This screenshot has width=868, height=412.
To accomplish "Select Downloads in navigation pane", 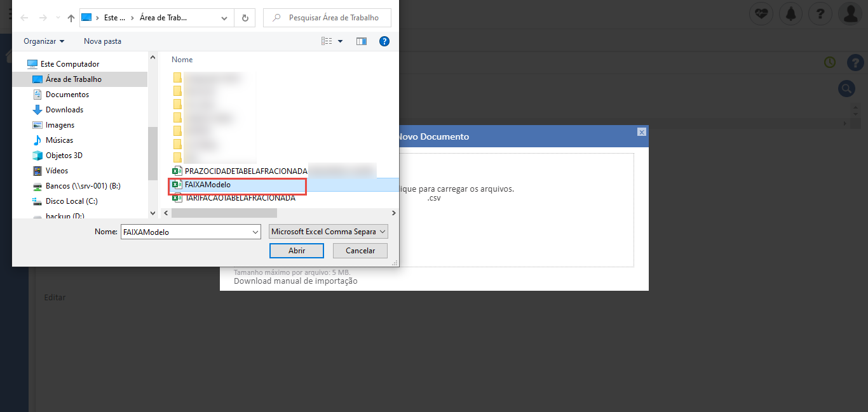I will (64, 110).
